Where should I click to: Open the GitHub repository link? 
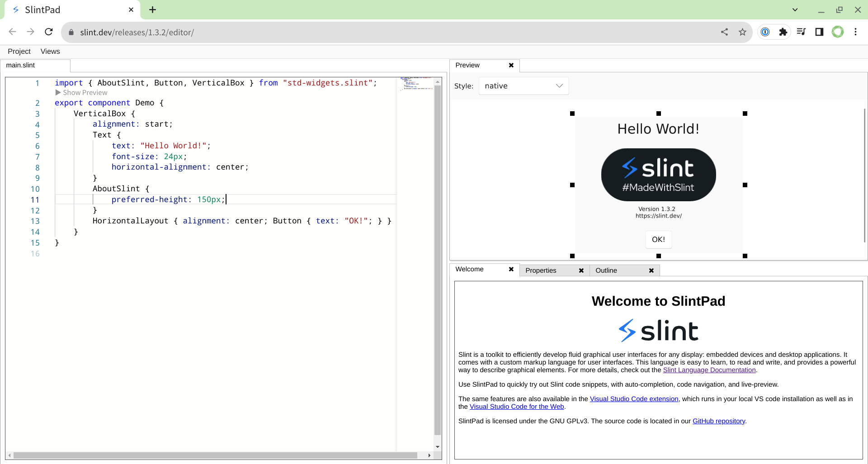point(718,421)
